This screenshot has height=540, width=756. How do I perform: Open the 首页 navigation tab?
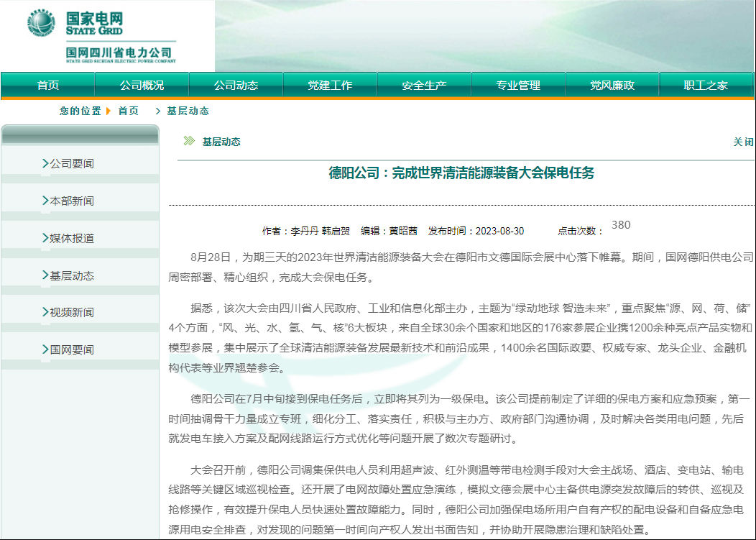(x=47, y=86)
